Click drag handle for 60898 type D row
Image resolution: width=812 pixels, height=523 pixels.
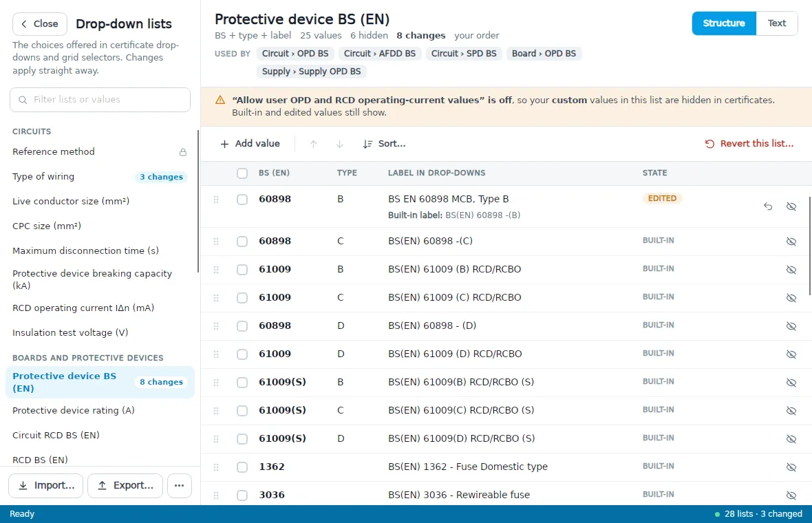pyautogui.click(x=216, y=326)
